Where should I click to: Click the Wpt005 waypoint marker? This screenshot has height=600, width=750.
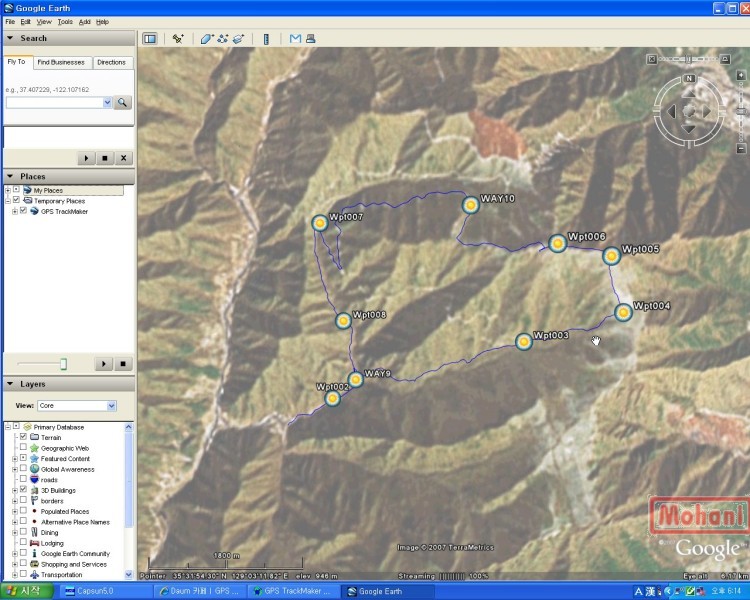pyautogui.click(x=611, y=256)
